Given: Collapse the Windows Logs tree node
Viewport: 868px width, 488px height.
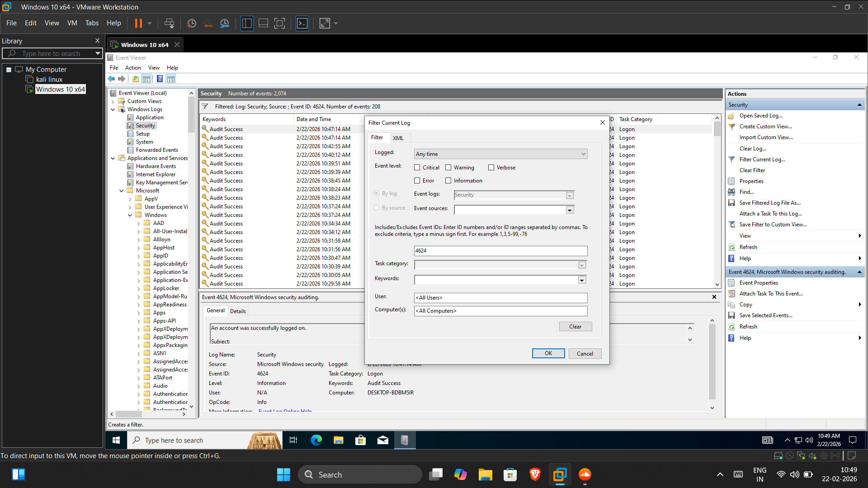Looking at the screenshot, I should click(x=113, y=109).
